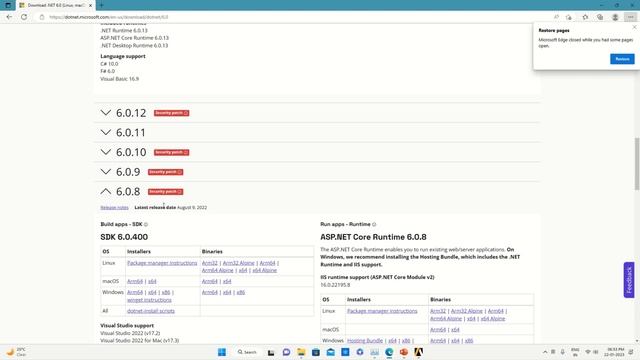Select the Download .NET 6.0 browser tab

[56, 5]
